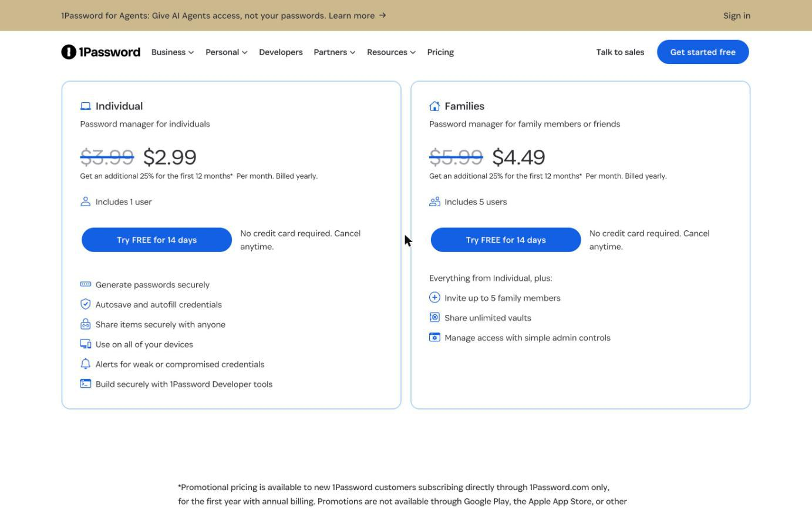Go to the Pricing page
The width and height of the screenshot is (812, 510).
440,52
